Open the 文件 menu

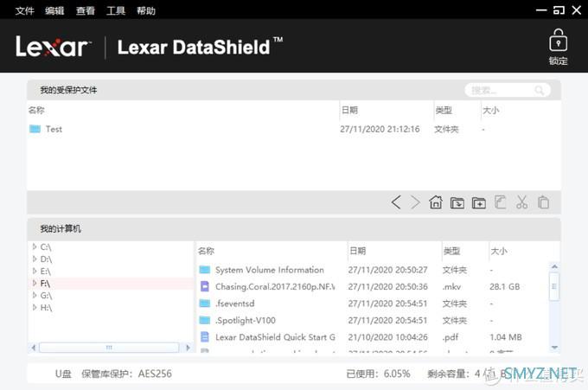(x=25, y=10)
